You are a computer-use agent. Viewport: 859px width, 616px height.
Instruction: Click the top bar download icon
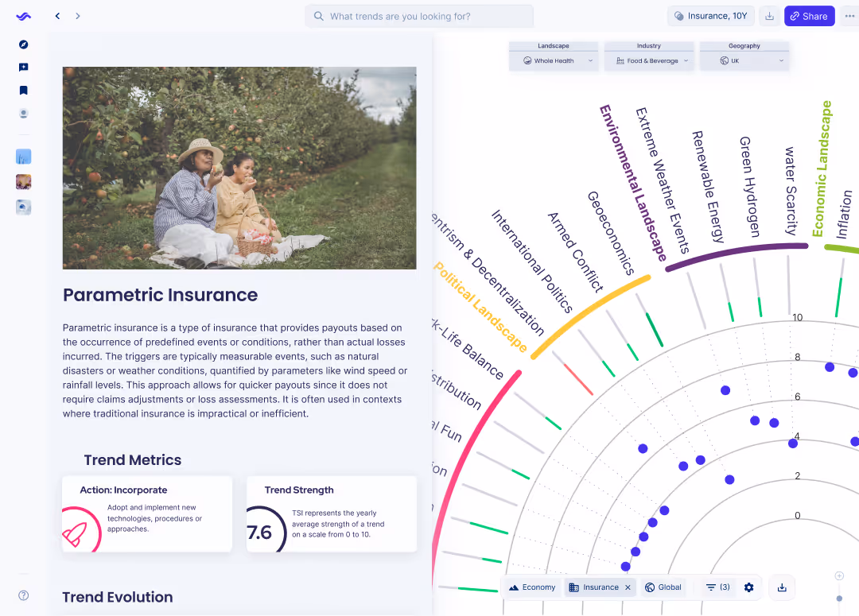pos(770,16)
